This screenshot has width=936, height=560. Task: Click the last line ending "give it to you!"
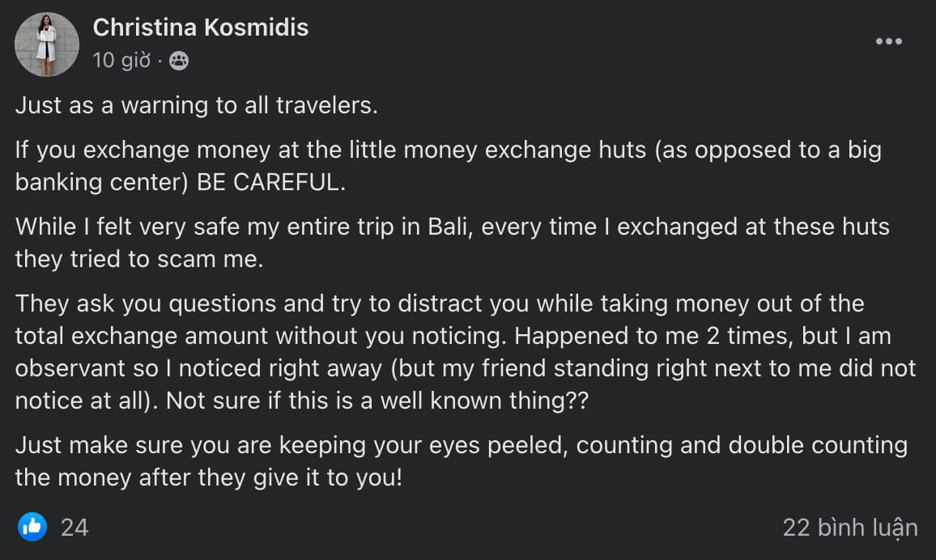(x=209, y=477)
